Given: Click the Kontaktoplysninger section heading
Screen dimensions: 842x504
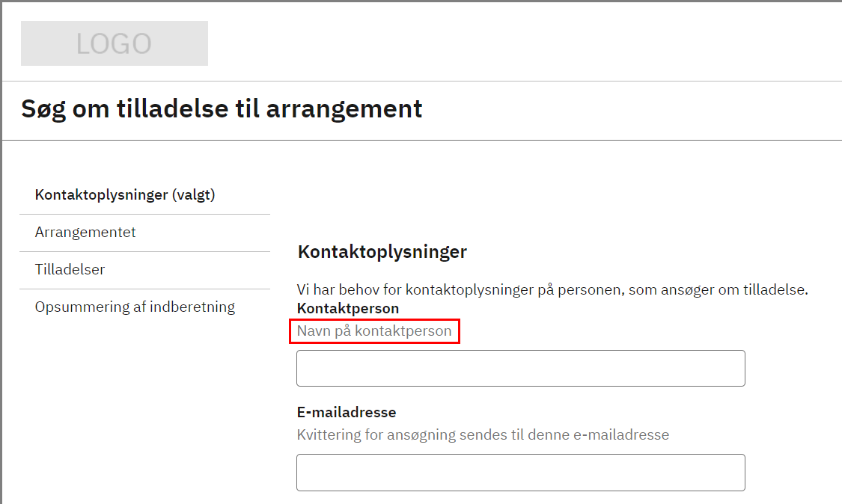Looking at the screenshot, I should (382, 252).
